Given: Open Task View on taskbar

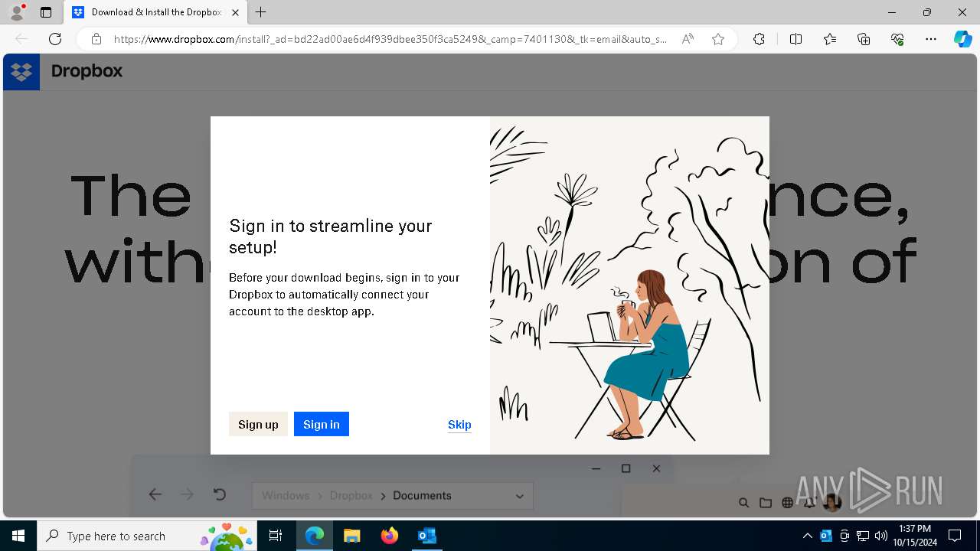Looking at the screenshot, I should tap(276, 536).
